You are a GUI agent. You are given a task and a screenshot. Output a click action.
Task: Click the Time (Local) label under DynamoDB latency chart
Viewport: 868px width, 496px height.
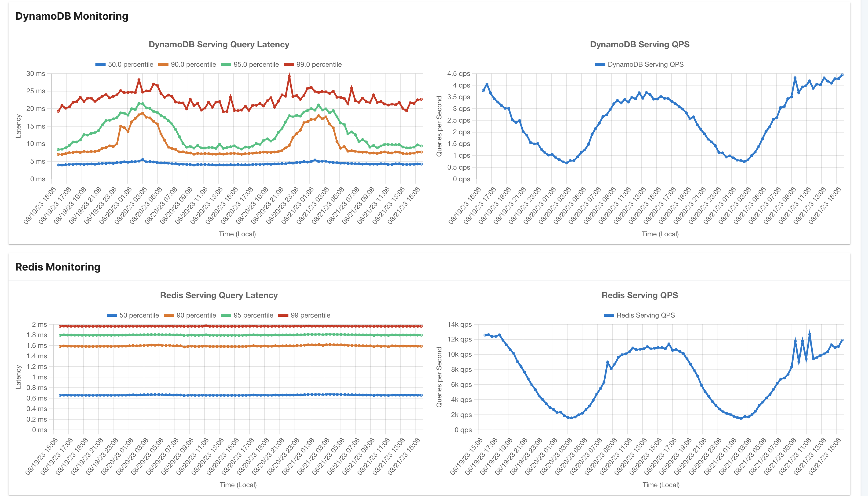coord(237,234)
